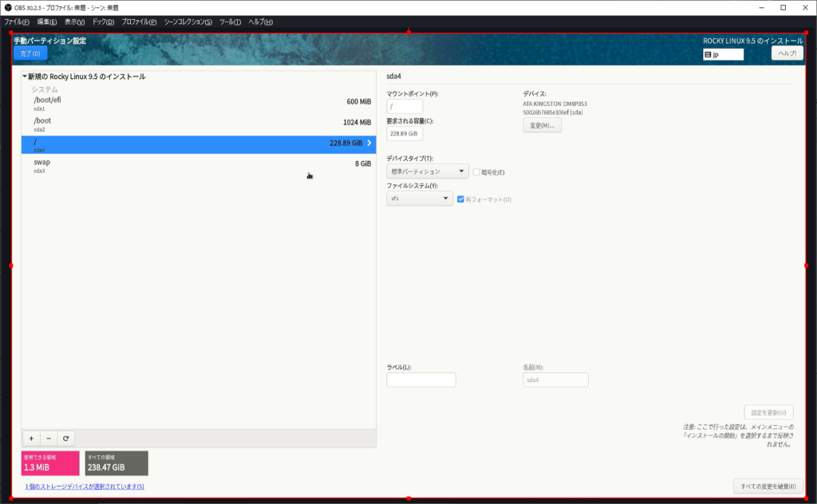Click the 変更 device modify button
The height and width of the screenshot is (504, 817).
pos(542,125)
